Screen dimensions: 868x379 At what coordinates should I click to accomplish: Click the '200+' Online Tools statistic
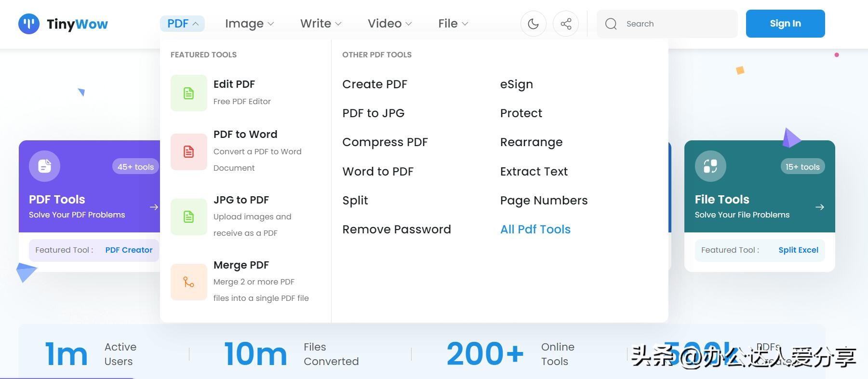pos(485,354)
